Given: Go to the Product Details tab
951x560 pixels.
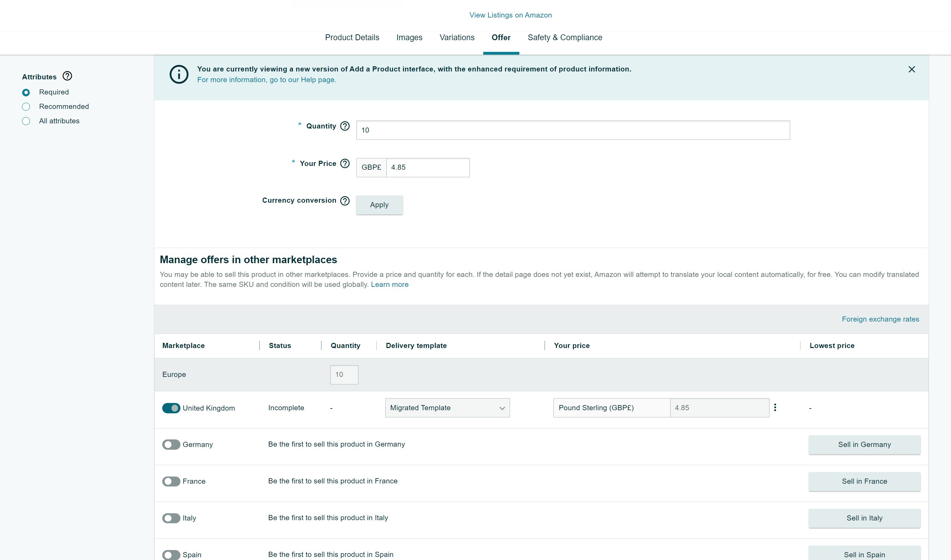Looking at the screenshot, I should [x=352, y=37].
